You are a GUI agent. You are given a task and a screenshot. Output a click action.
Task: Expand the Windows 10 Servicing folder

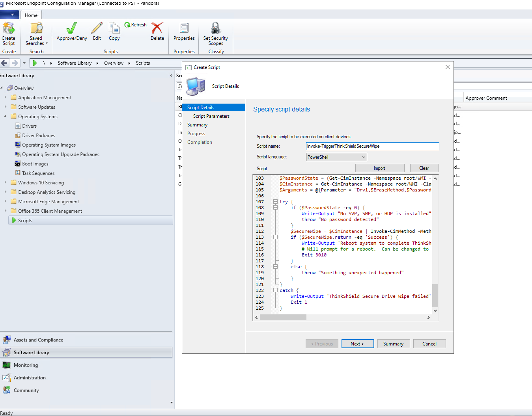point(6,182)
